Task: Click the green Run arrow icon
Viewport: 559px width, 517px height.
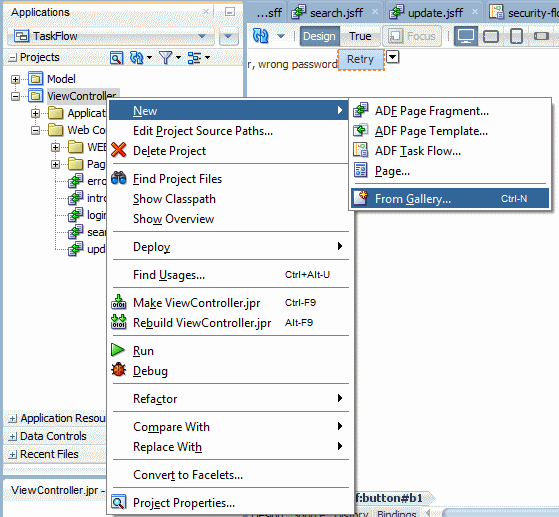Action: (118, 350)
